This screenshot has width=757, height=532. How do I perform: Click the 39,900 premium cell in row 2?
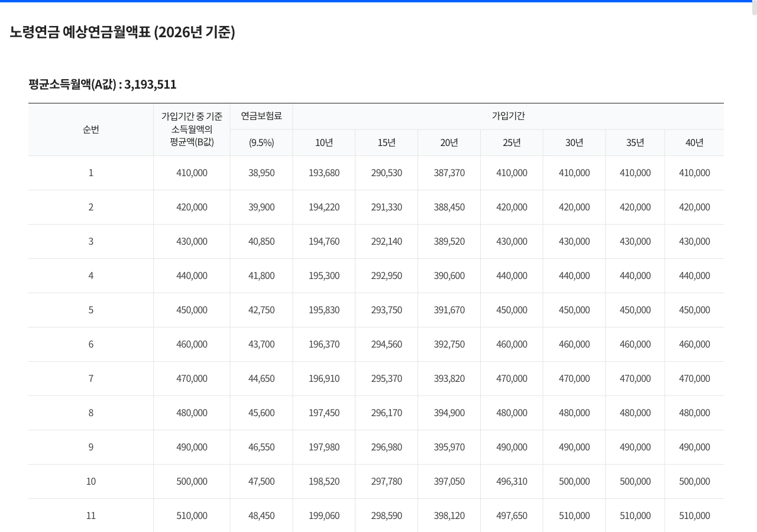click(x=261, y=207)
